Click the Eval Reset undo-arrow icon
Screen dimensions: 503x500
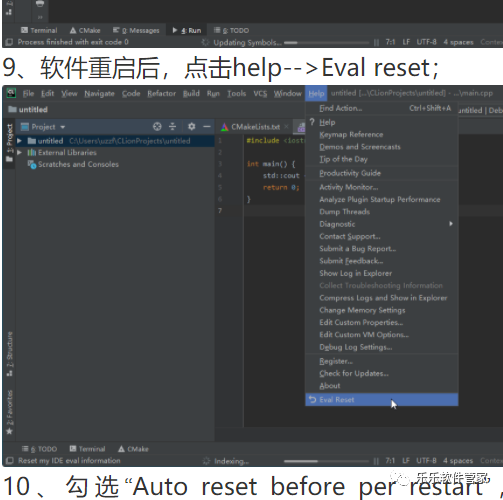coord(312,399)
